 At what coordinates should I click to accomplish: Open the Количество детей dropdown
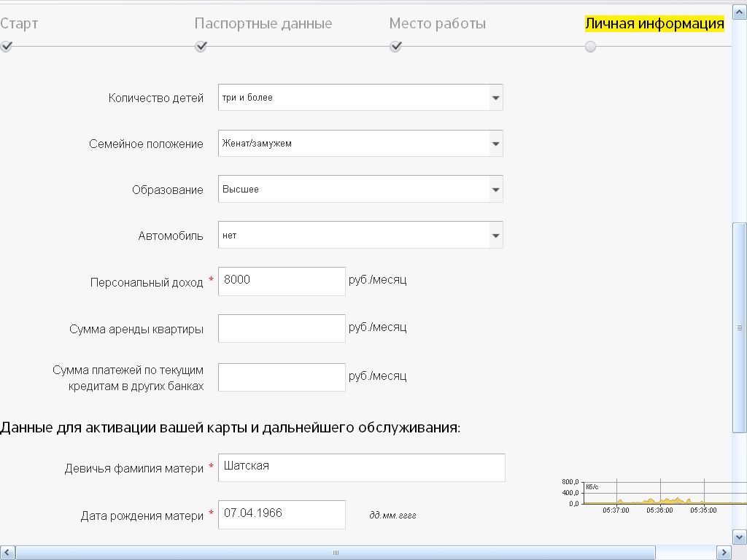pyautogui.click(x=495, y=98)
